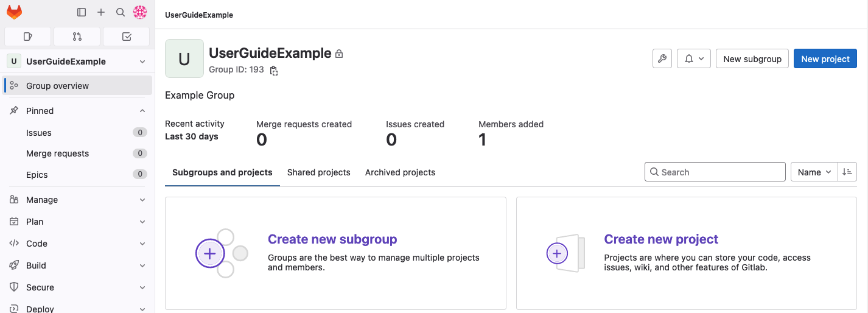Click the large U group avatar
The width and height of the screenshot is (868, 313).
(184, 58)
